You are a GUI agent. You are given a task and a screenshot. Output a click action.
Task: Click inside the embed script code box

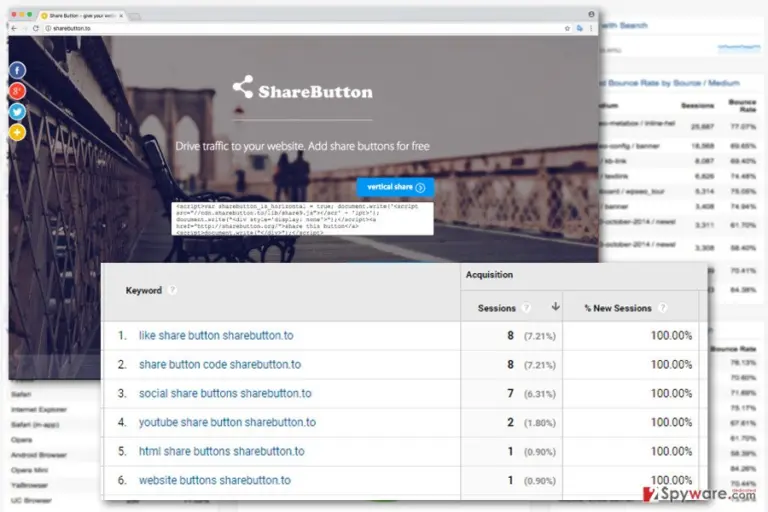pos(302,219)
